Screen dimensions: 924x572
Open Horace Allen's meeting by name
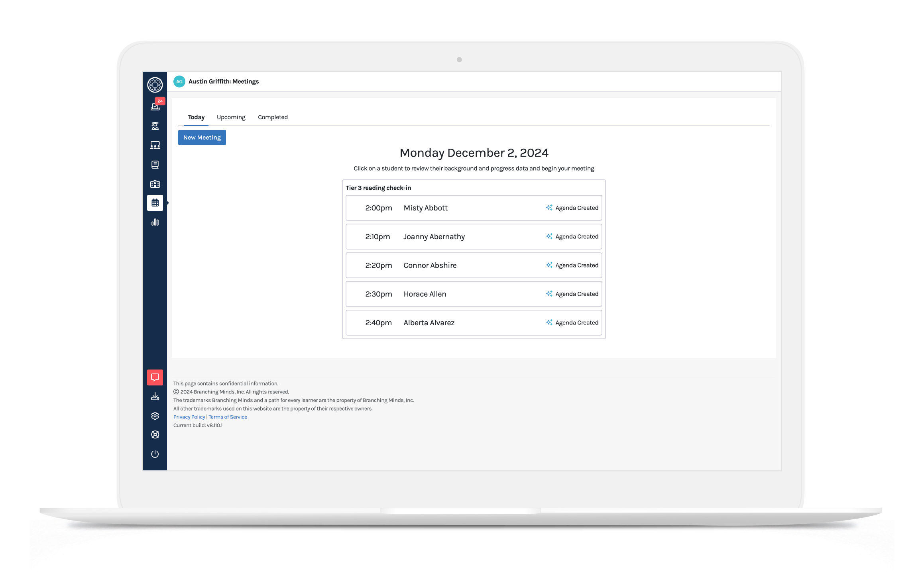tap(425, 294)
